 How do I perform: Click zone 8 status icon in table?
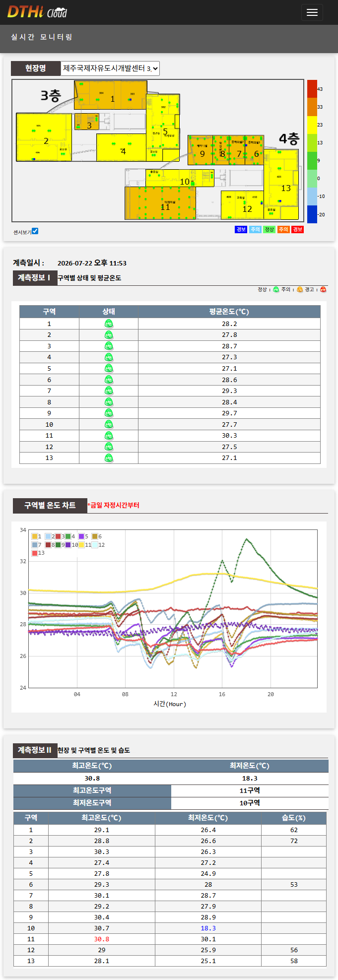click(109, 402)
